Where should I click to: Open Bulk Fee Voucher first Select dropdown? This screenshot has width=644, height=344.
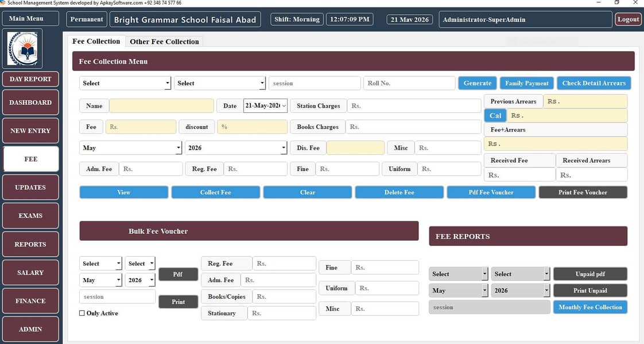click(x=100, y=264)
